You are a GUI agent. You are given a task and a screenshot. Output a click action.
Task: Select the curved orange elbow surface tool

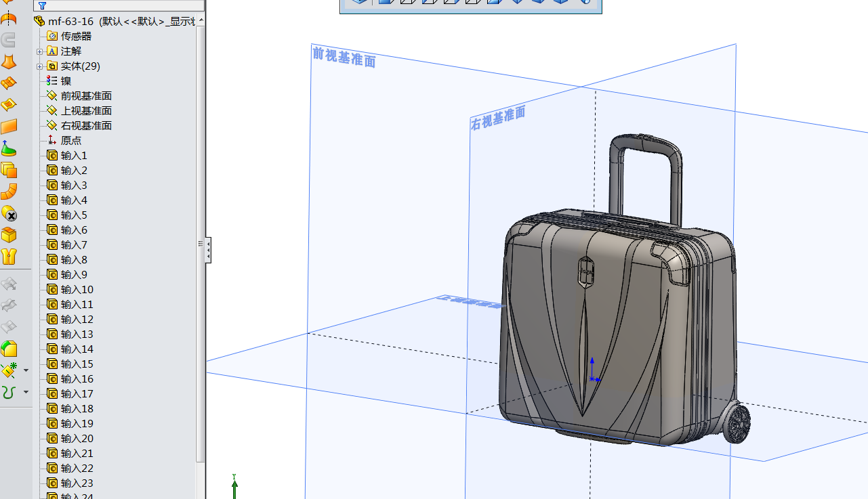(9, 192)
